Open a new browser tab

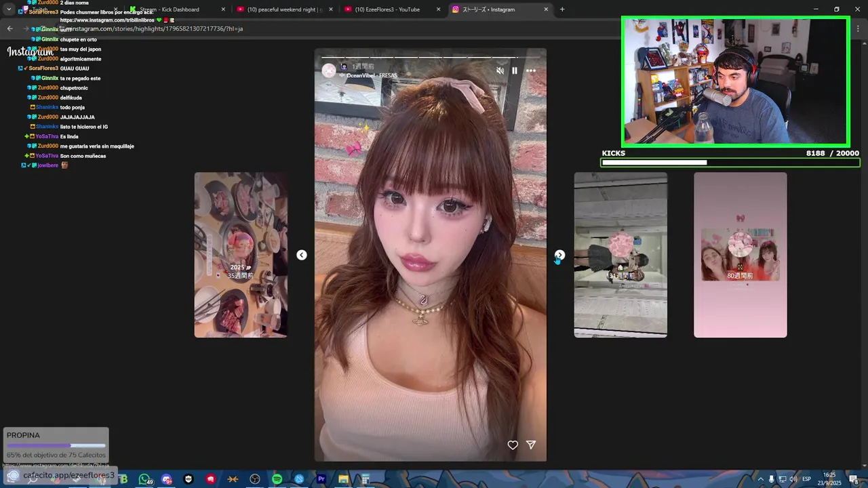coord(562,9)
